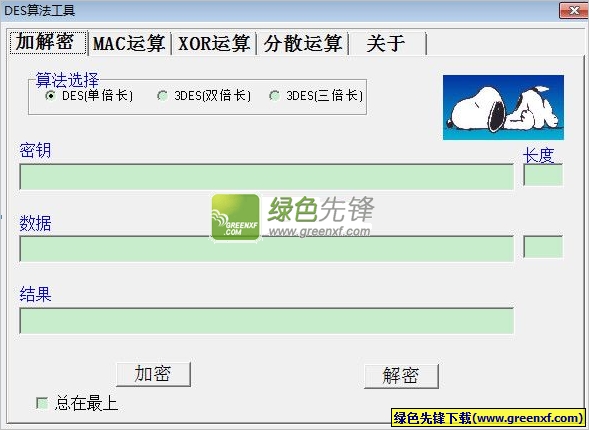
Task: Click the 绿色先锋下载 watermark link
Action: coord(488,418)
